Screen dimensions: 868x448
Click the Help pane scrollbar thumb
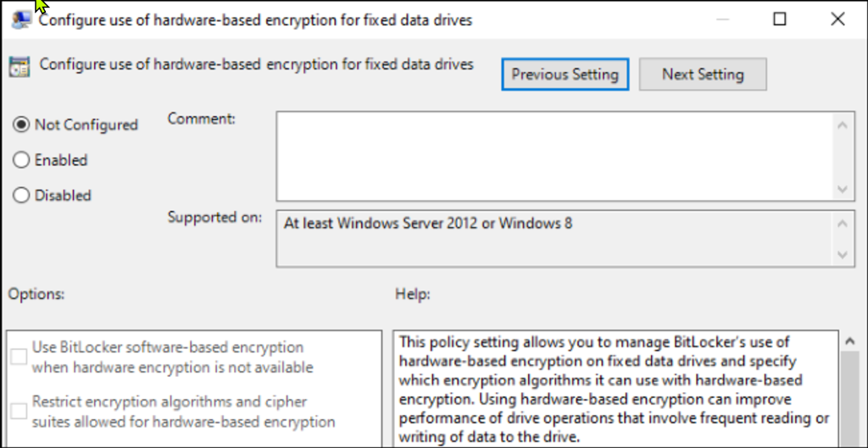851,398
